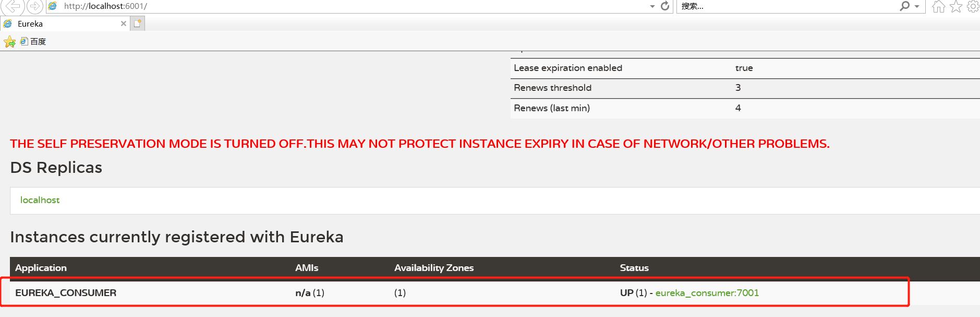980x317 pixels.
Task: Click the browser Forward arrow button
Action: (x=34, y=6)
